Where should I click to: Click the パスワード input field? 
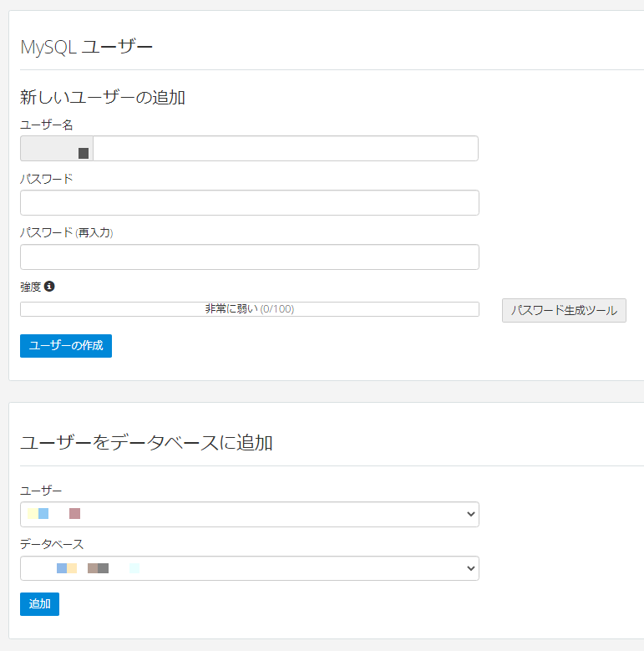[250, 202]
